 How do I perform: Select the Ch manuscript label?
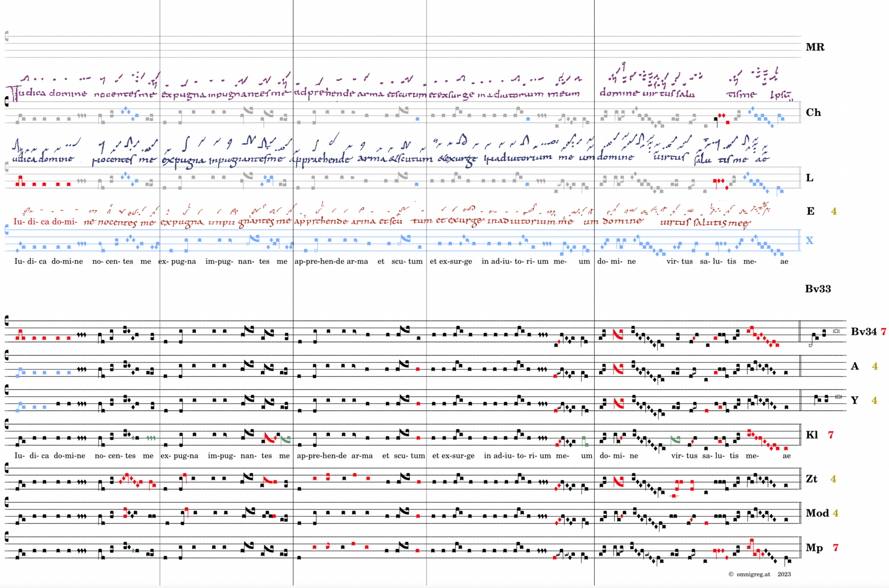click(813, 112)
